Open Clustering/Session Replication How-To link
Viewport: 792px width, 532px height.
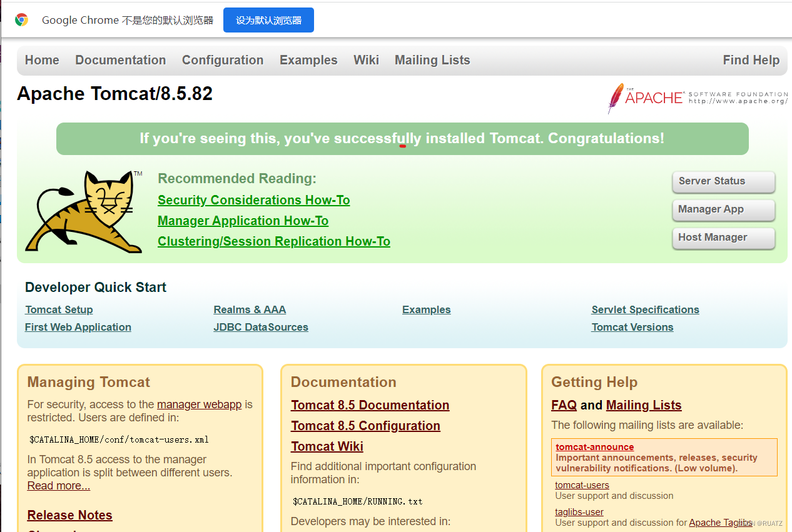[x=274, y=241]
